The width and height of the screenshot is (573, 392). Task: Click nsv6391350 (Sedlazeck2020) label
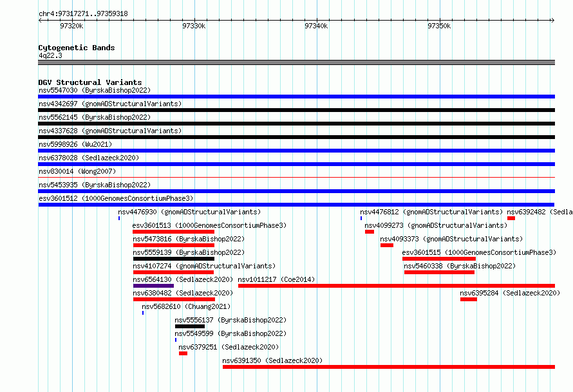click(x=272, y=360)
